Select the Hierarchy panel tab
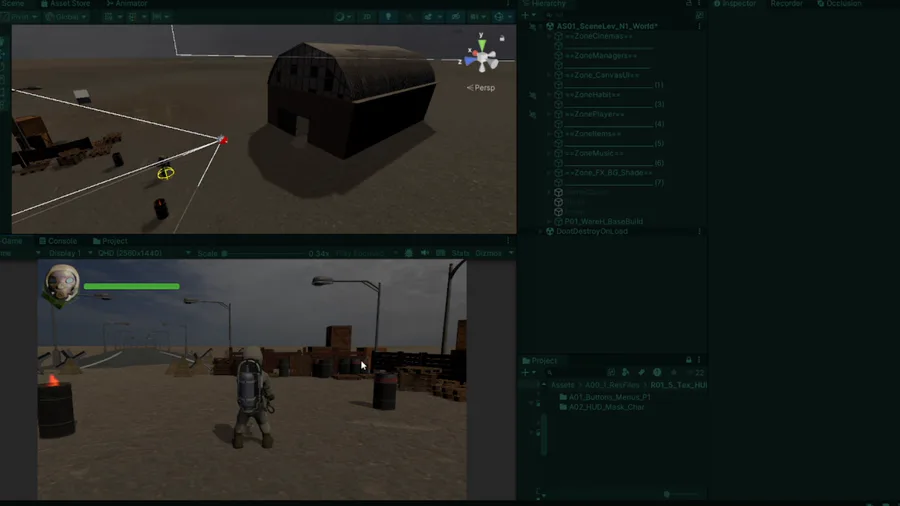 tap(544, 3)
